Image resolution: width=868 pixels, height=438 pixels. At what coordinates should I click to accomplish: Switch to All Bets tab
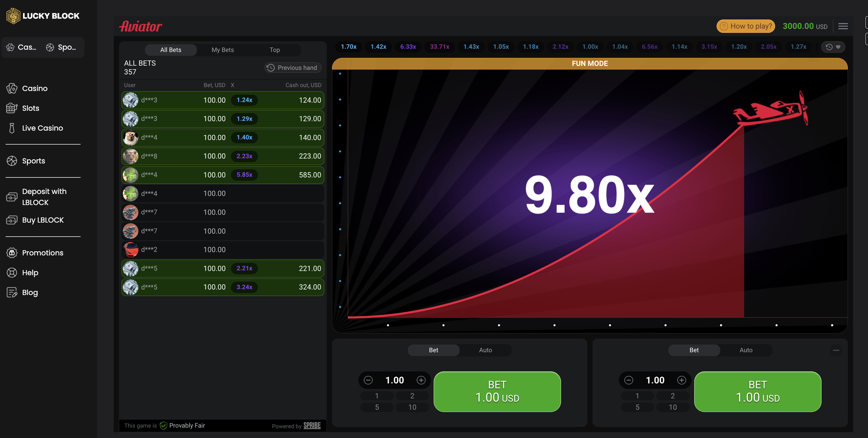[x=171, y=50]
